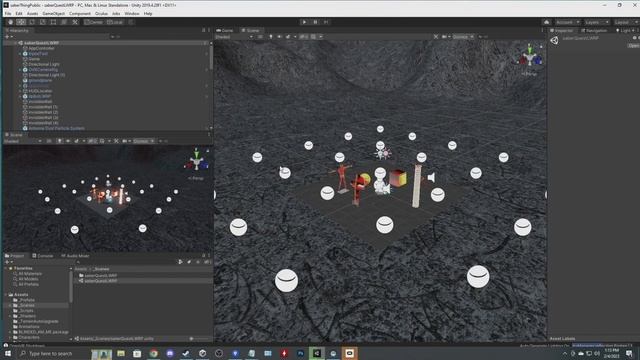Click the Windows taskbar search box
This screenshot has width=640, height=360.
click(x=52, y=353)
